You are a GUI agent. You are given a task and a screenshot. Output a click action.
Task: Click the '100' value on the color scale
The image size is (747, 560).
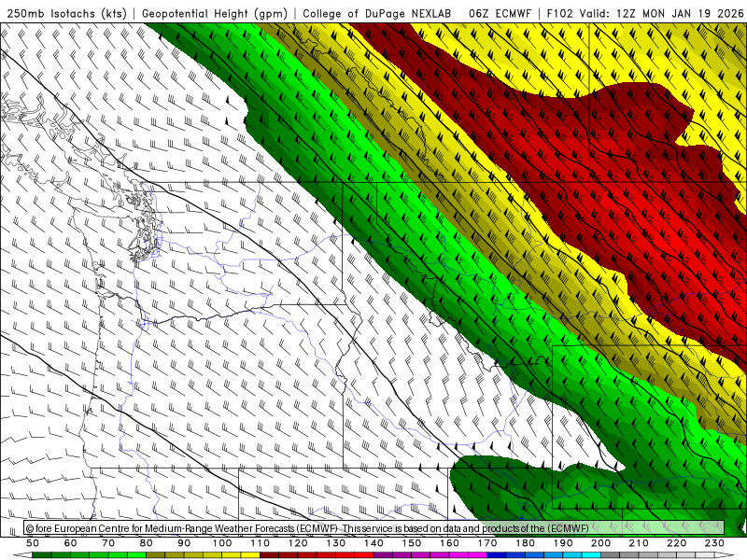222,543
